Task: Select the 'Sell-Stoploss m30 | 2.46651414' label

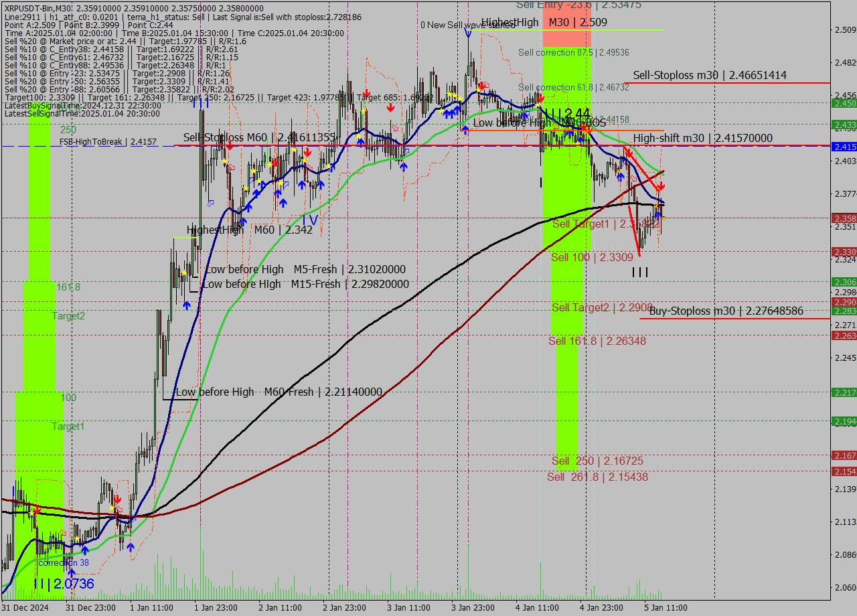Action: [x=710, y=75]
